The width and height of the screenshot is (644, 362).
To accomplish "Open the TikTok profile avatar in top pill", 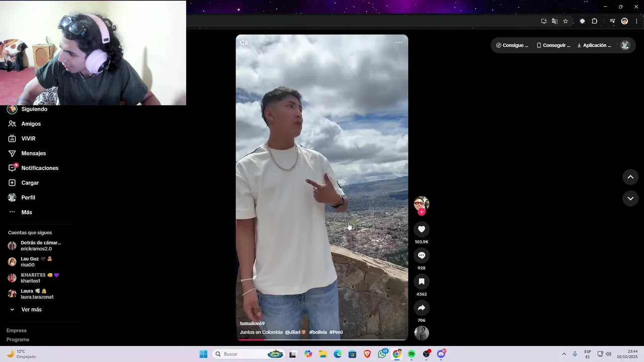I will 625,45.
